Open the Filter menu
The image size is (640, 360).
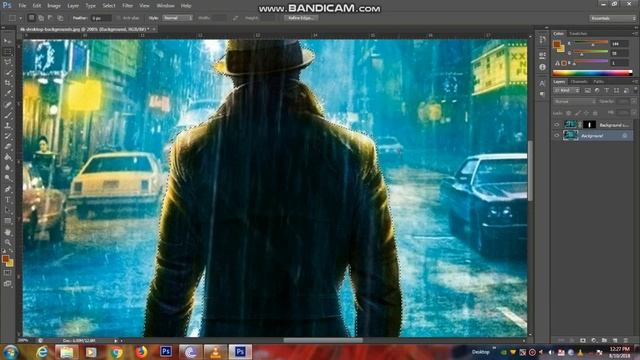click(x=127, y=6)
